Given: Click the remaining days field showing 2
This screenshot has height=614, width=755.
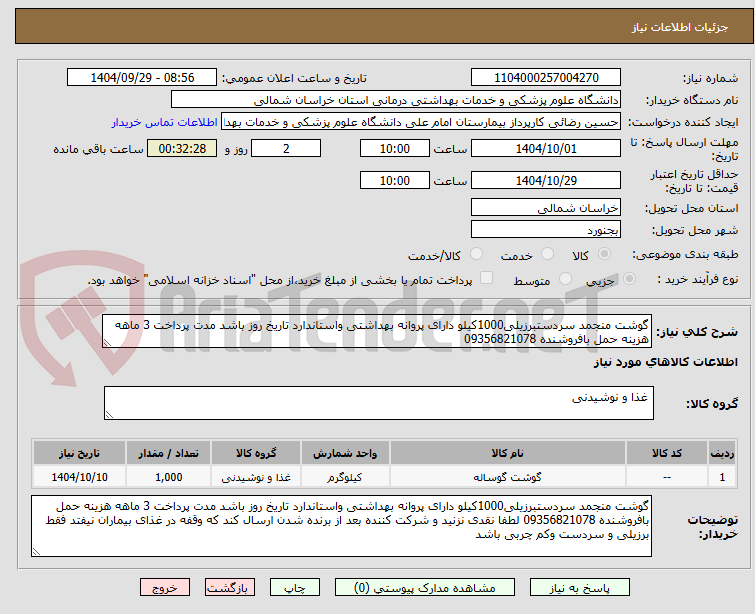Looking at the screenshot, I should [x=286, y=148].
